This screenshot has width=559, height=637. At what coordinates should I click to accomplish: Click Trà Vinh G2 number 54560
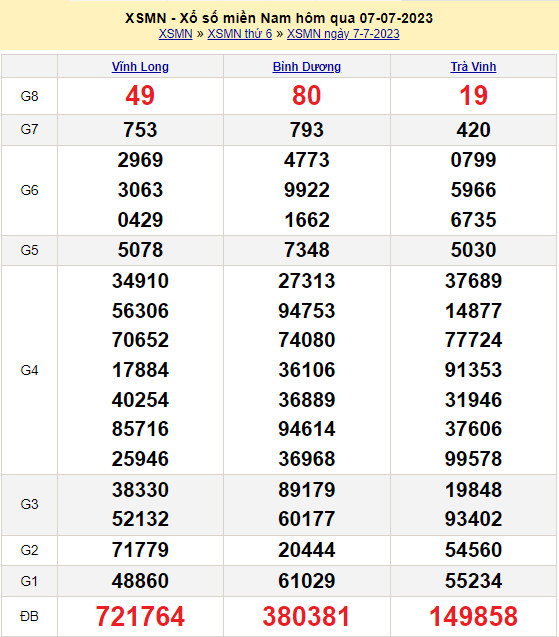[473, 550]
